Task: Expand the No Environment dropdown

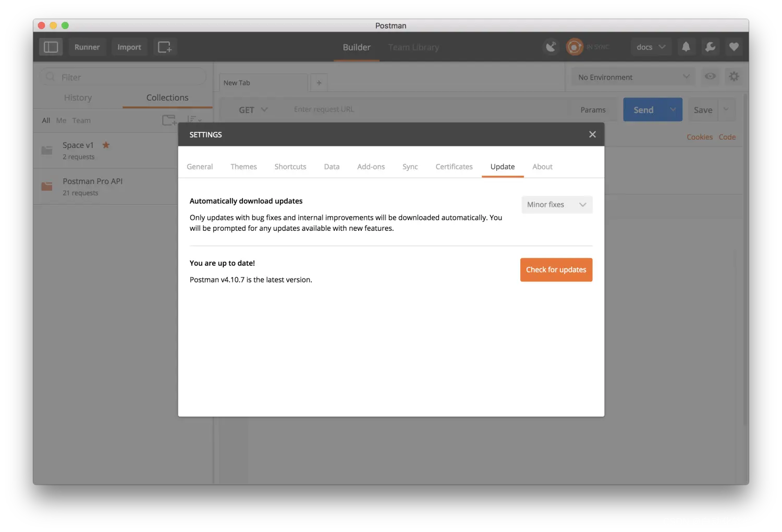Action: point(633,77)
